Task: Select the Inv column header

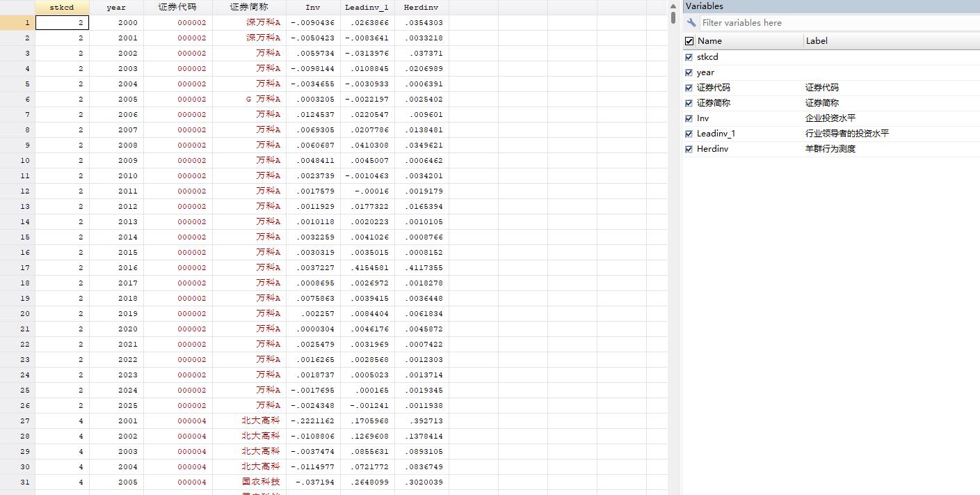Action: 313,7
